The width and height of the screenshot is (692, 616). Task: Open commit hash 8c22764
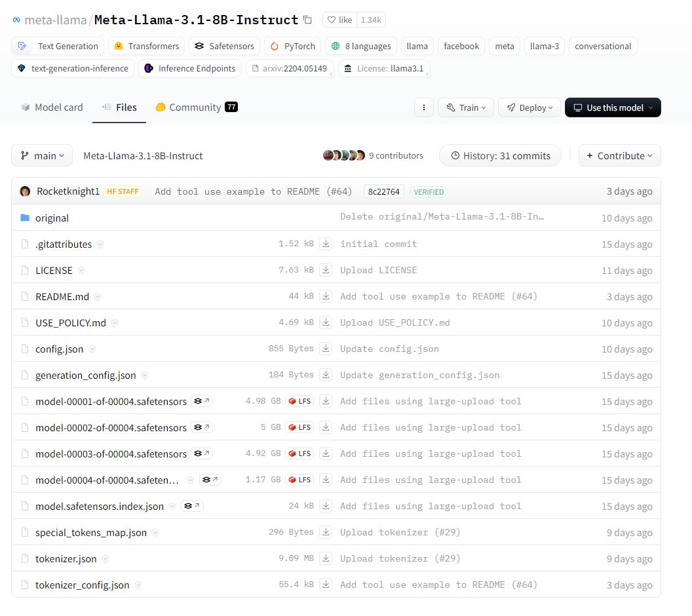[383, 191]
